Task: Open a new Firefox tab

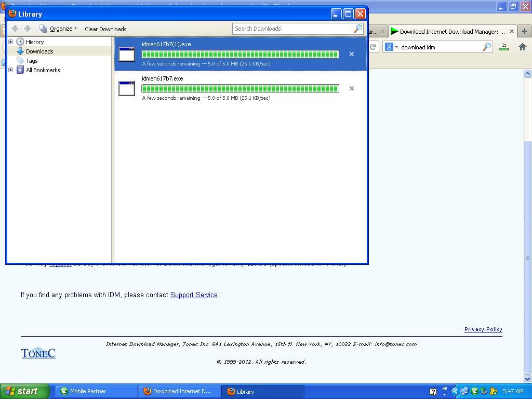Action: point(525,31)
